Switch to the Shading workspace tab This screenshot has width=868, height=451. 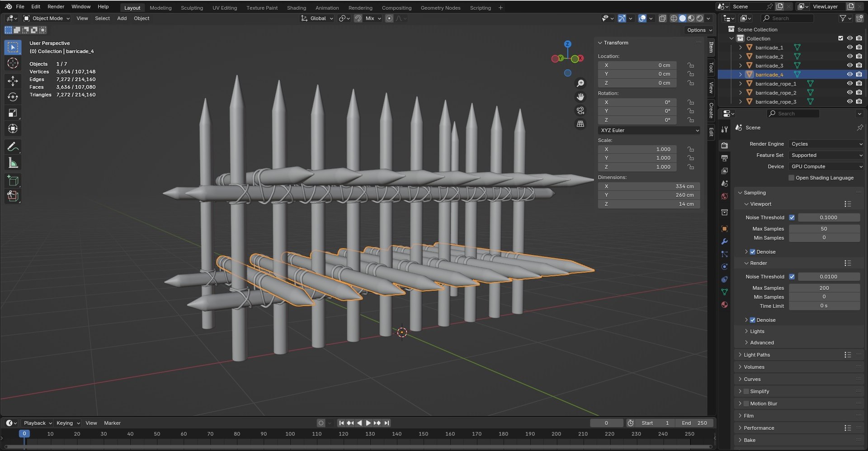296,8
